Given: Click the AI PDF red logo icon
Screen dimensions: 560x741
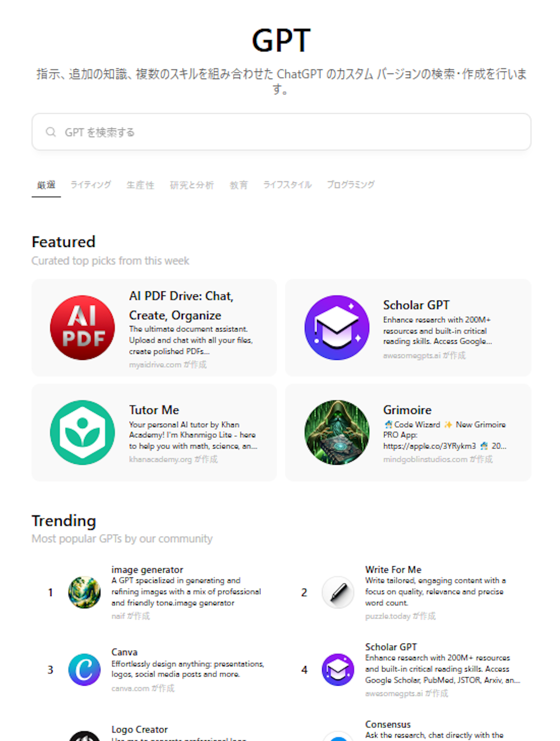Looking at the screenshot, I should point(82,328).
